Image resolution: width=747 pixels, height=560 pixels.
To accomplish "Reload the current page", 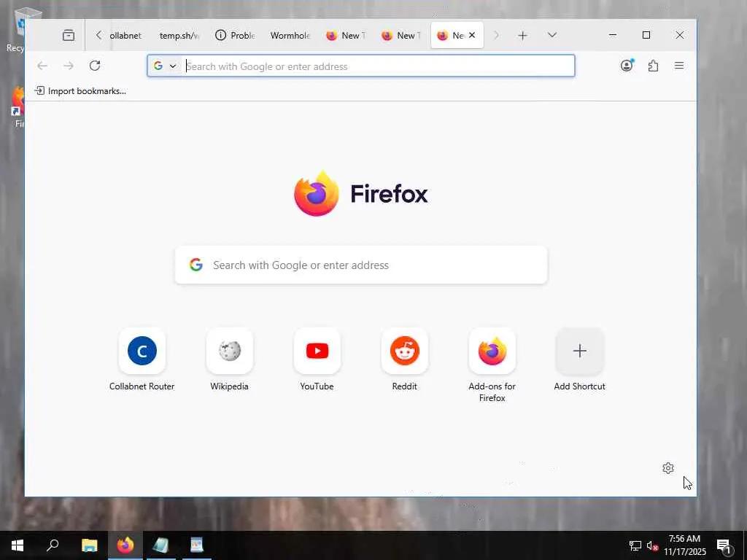I will pyautogui.click(x=95, y=66).
